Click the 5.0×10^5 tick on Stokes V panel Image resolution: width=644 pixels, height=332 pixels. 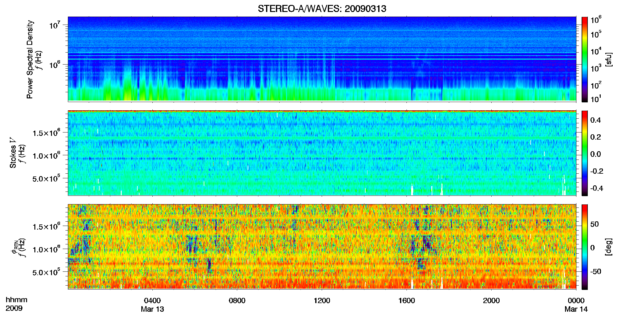[46, 178]
